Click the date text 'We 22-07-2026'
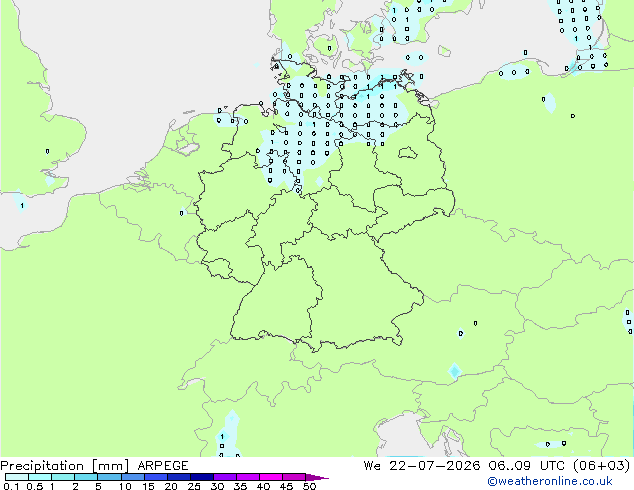 [x=422, y=466]
